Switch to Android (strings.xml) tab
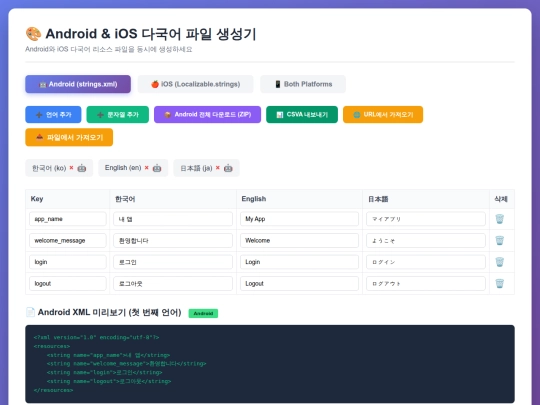The height and width of the screenshot is (405, 540). point(78,84)
